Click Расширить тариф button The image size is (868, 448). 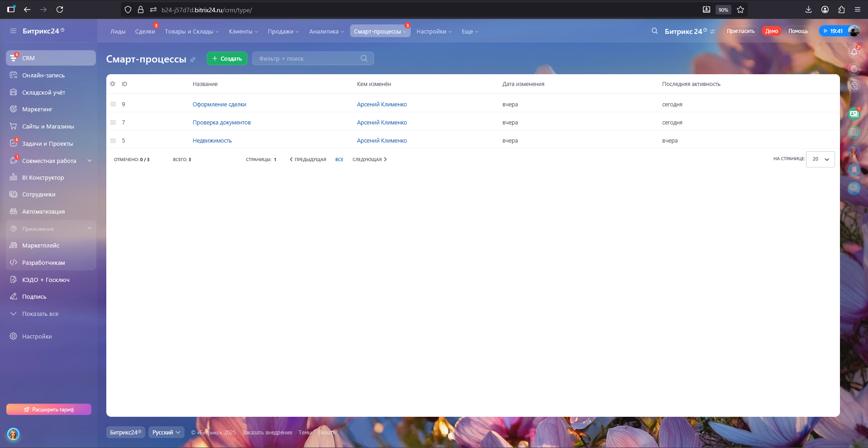49,409
